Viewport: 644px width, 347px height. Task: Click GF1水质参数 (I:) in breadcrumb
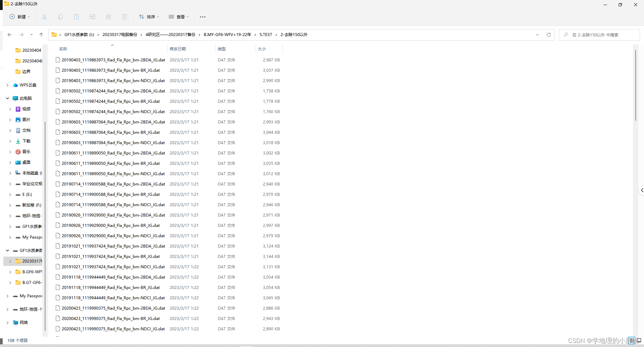point(79,35)
